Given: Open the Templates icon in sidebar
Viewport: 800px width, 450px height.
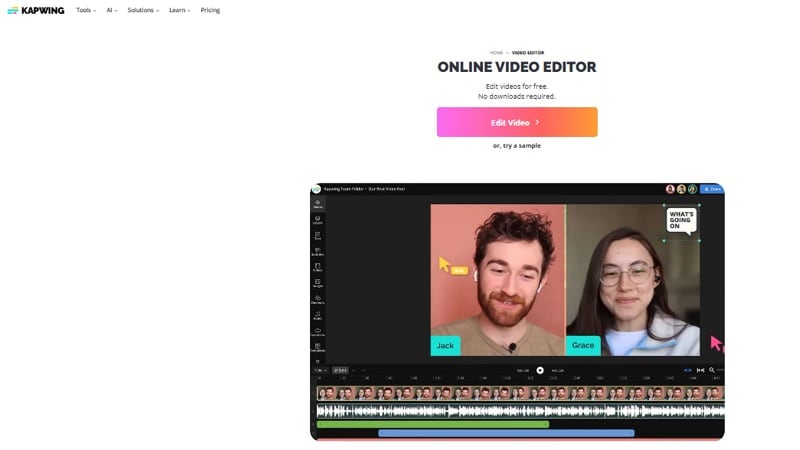Looking at the screenshot, I should tap(318, 347).
